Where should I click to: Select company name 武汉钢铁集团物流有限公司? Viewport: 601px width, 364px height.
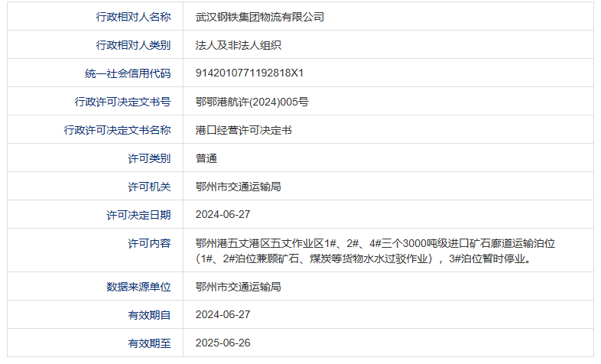[259, 17]
